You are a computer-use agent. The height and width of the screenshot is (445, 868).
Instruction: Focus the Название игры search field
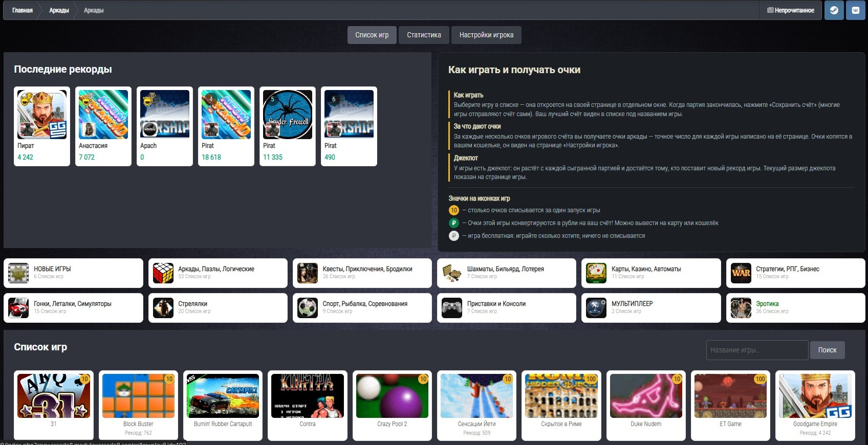757,350
